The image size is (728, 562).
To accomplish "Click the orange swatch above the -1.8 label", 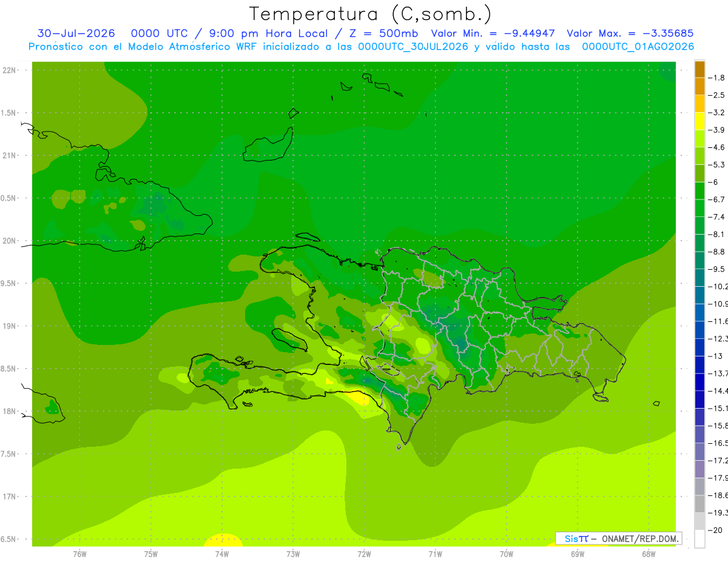I will (x=699, y=69).
